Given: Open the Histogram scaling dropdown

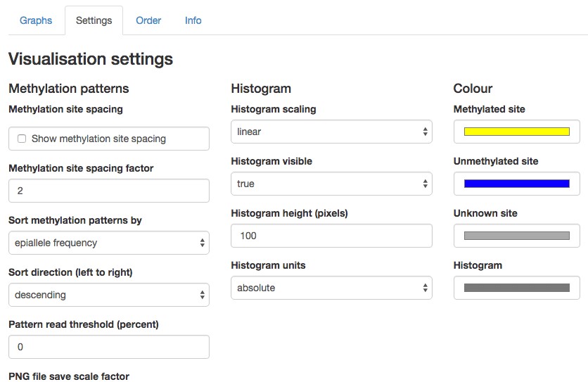Looking at the screenshot, I should [x=331, y=132].
